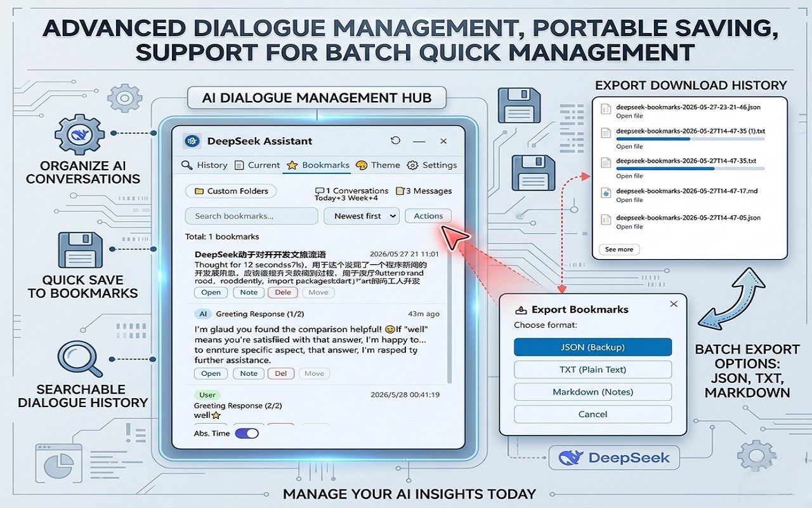Click Dele on the 2026/05/27 bookmark
The width and height of the screenshot is (812, 508).
[283, 293]
